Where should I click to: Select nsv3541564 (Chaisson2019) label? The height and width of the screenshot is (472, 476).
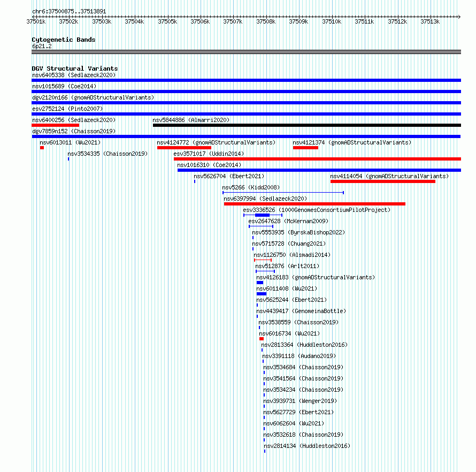(303, 378)
